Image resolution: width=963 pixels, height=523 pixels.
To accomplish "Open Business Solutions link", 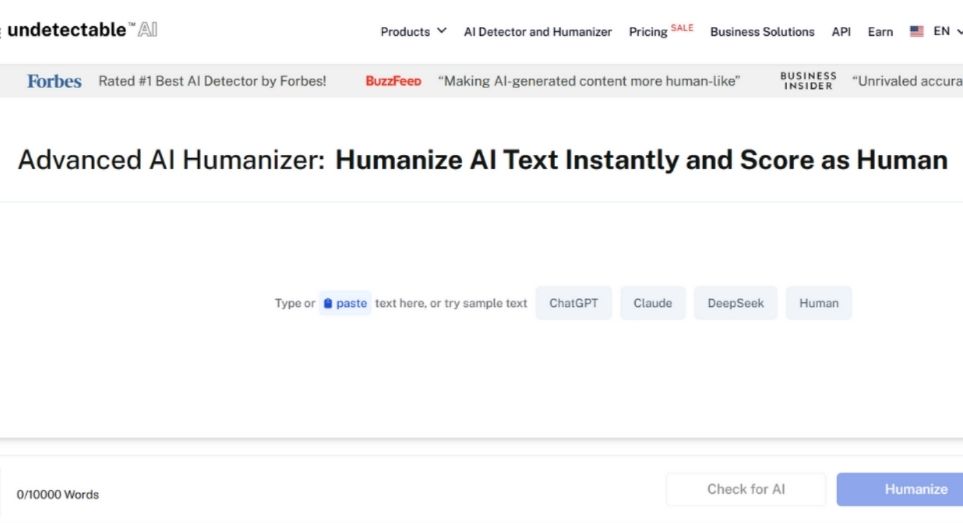I will [x=762, y=32].
